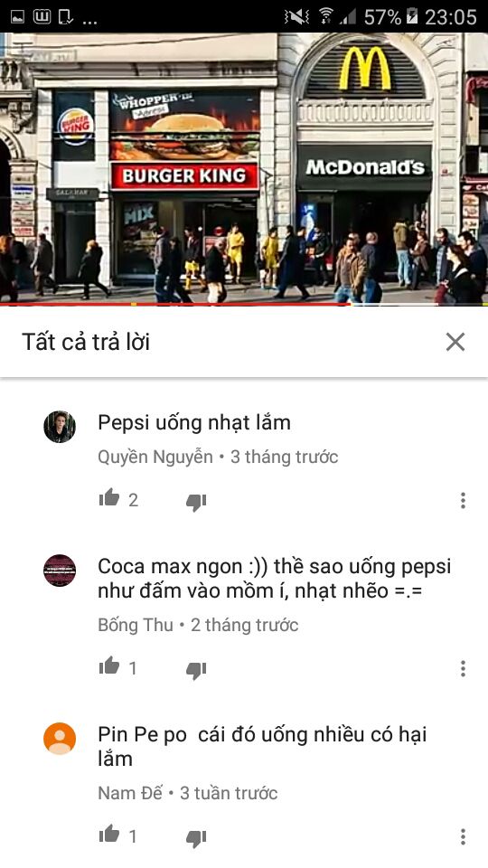Viewport: 488px width, 868px height.
Task: Open Quyền Nguyễn's profile avatar
Action: (60, 427)
